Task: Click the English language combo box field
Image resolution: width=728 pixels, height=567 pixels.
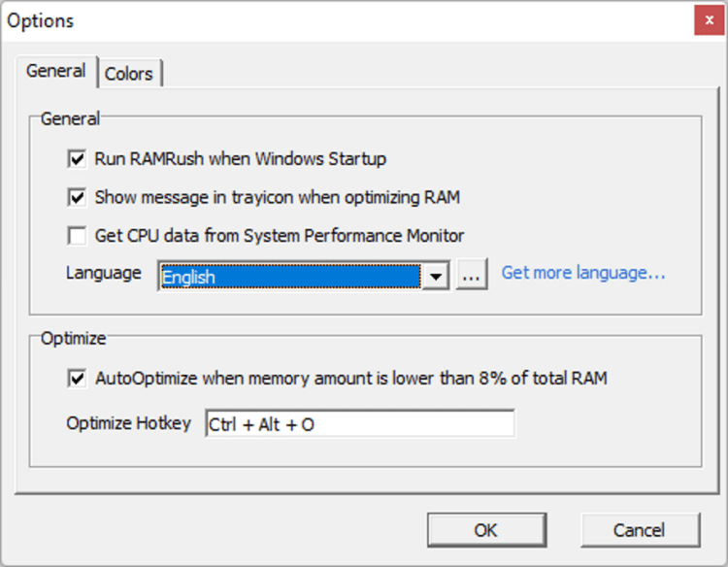Action: (289, 277)
